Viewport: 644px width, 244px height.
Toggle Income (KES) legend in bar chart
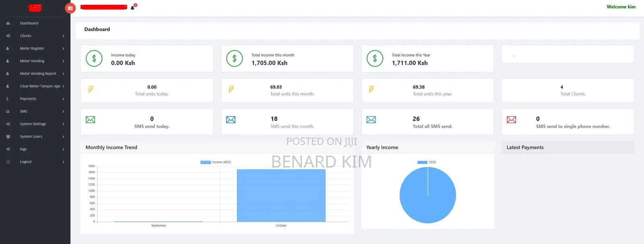[x=216, y=162]
